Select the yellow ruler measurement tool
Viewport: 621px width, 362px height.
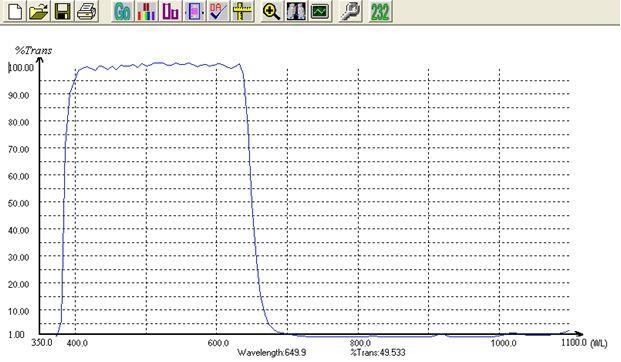[x=242, y=11]
